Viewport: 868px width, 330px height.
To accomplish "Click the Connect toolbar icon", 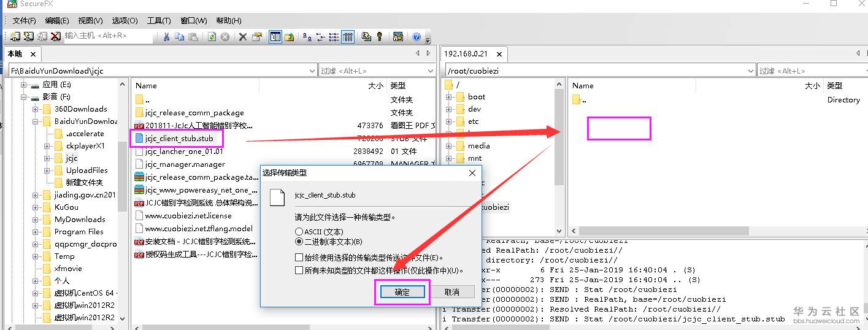I will coord(15,36).
